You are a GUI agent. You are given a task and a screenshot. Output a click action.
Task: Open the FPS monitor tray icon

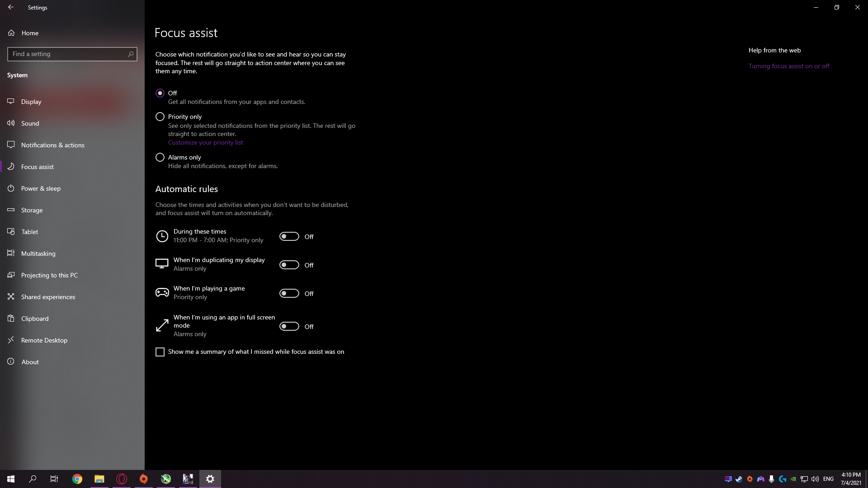[728, 479]
